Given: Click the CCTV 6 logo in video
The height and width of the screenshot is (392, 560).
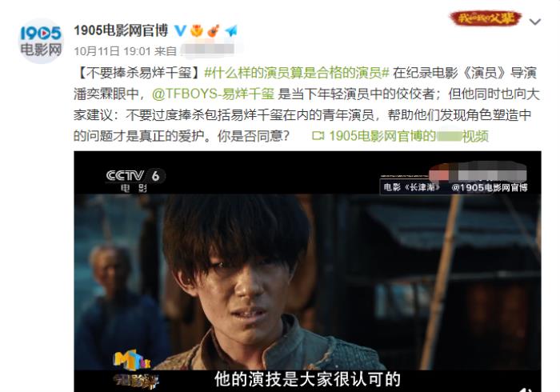Looking at the screenshot, I should click(x=135, y=180).
